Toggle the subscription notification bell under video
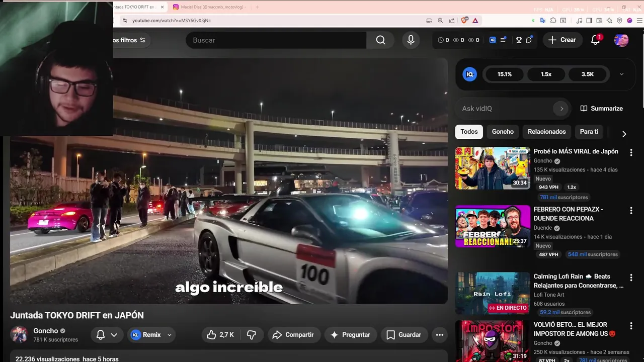The height and width of the screenshot is (362, 644). (x=101, y=335)
